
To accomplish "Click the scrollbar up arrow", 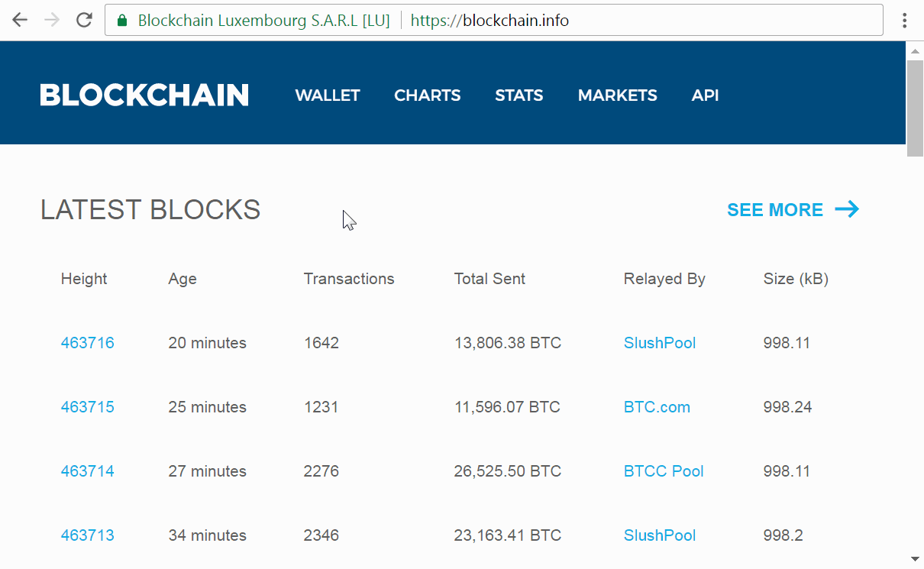I will (x=916, y=50).
